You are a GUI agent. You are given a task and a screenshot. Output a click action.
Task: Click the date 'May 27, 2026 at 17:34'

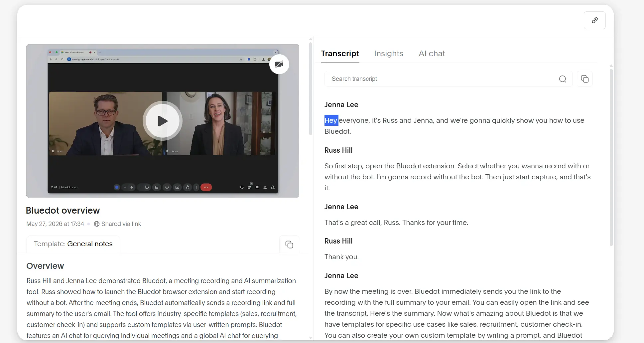click(x=55, y=224)
